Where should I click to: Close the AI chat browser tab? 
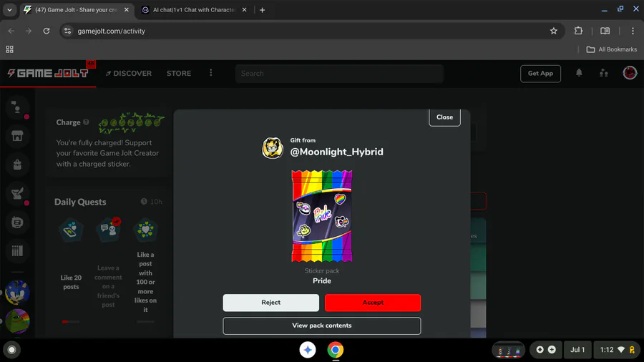coord(245,10)
